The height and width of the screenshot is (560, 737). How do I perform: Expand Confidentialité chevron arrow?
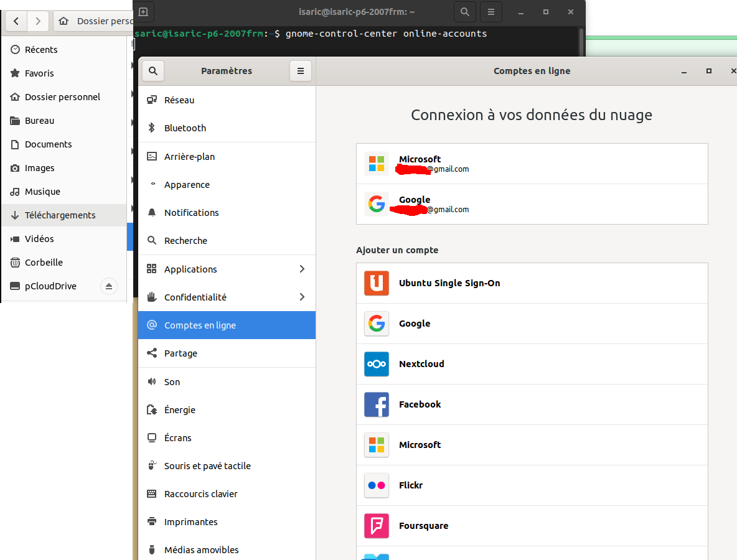(x=302, y=297)
